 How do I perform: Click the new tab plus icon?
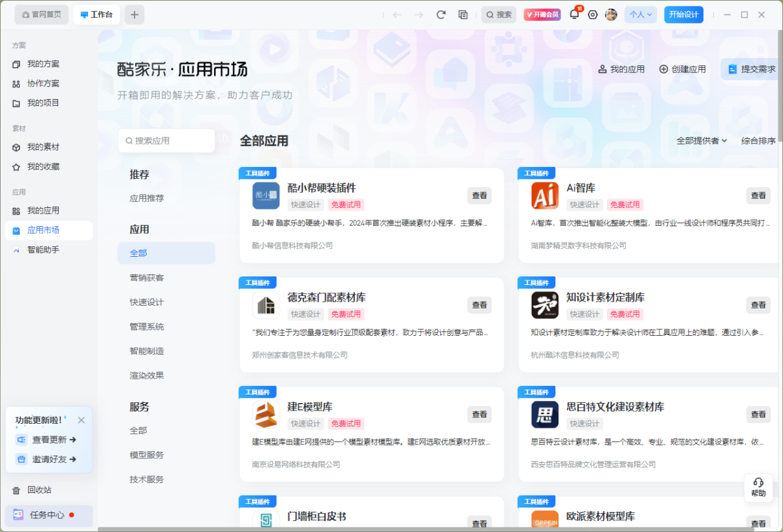coord(134,15)
